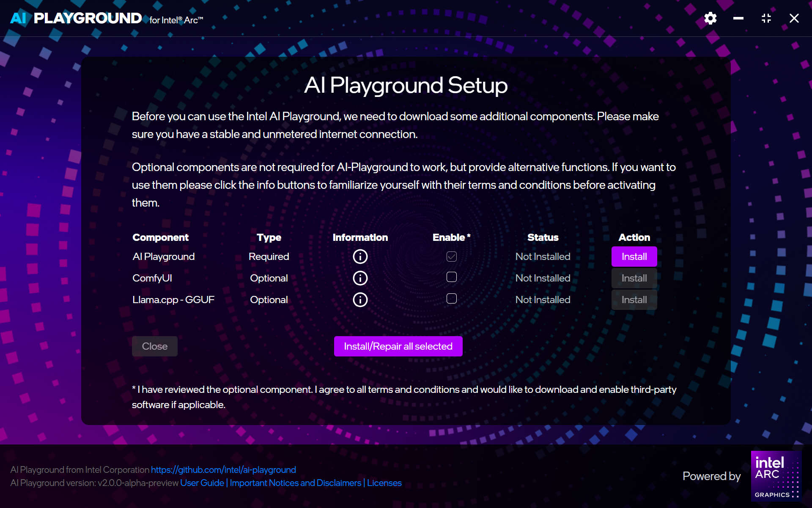Open the User Guide link
The height and width of the screenshot is (508, 812).
202,483
